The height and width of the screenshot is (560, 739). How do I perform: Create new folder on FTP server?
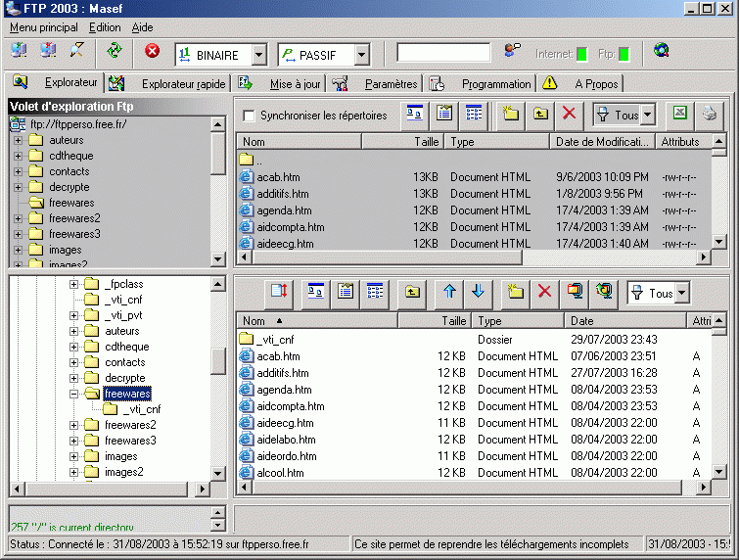(x=511, y=115)
